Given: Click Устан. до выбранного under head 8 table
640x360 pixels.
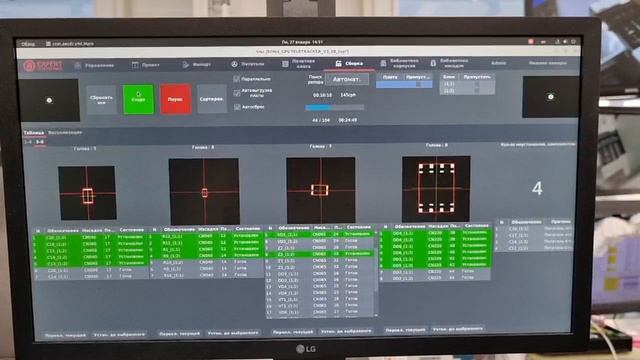Looking at the screenshot, I should click(458, 329).
